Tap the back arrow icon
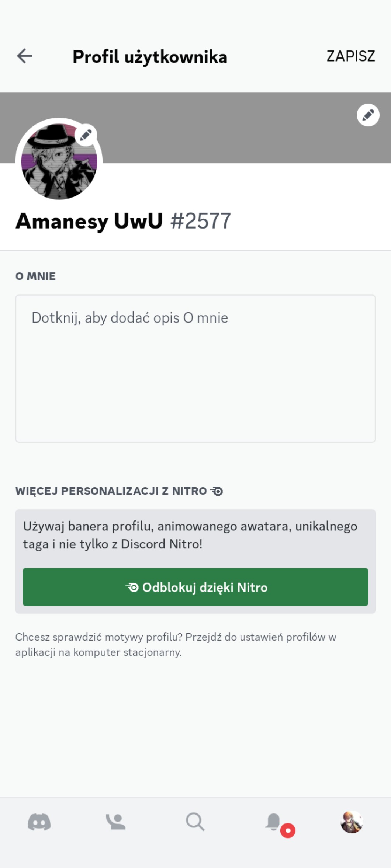Viewport: 391px width, 868px height. (25, 56)
